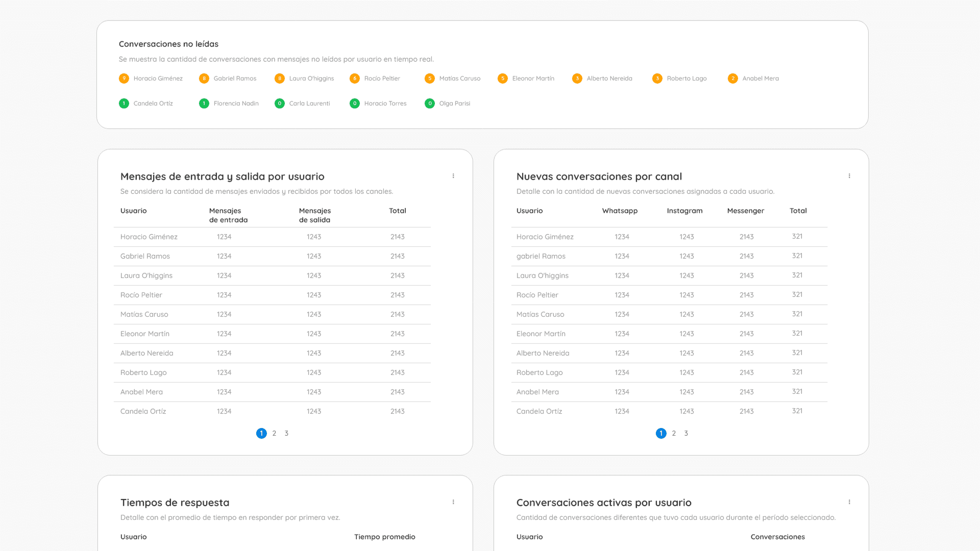Click Florencia Nadin in unread conversations
The width and height of the screenshot is (980, 551).
(x=236, y=104)
